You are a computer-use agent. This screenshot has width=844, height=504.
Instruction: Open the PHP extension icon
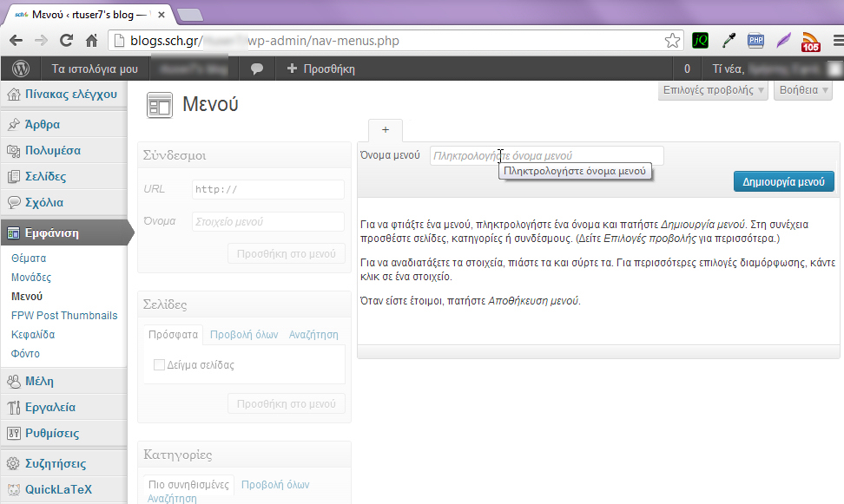coord(755,41)
